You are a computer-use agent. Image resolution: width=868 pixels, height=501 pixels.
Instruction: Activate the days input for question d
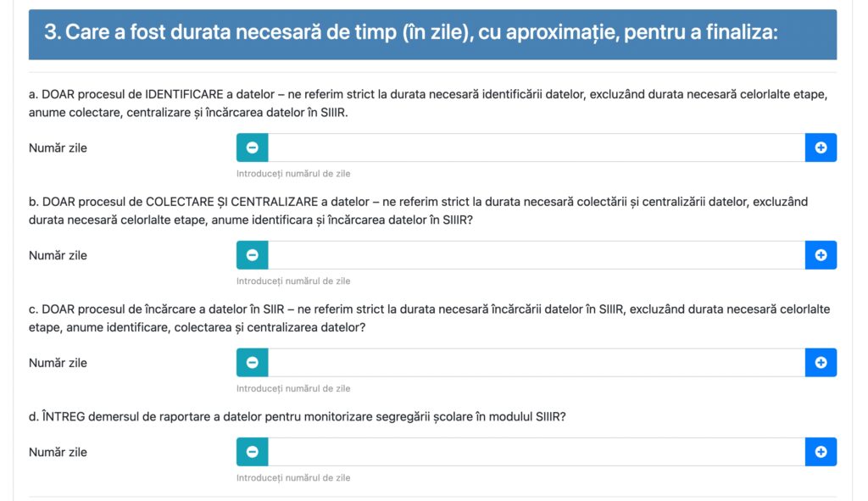[536, 452]
